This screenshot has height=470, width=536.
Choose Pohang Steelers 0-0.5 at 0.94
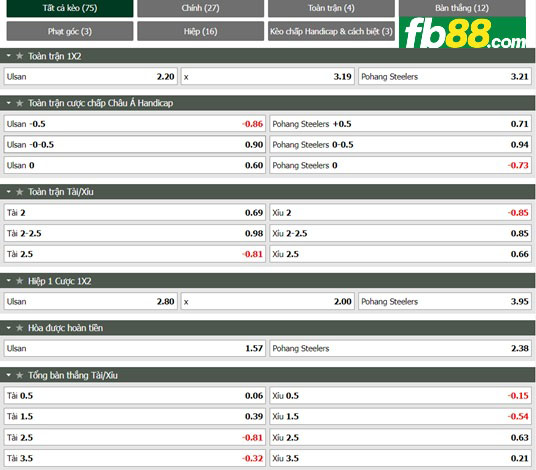click(400, 145)
